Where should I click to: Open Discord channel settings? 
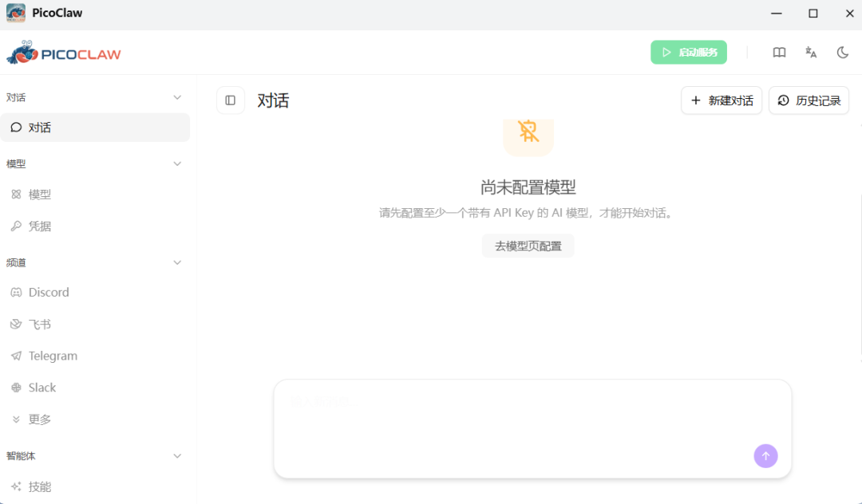click(x=95, y=292)
